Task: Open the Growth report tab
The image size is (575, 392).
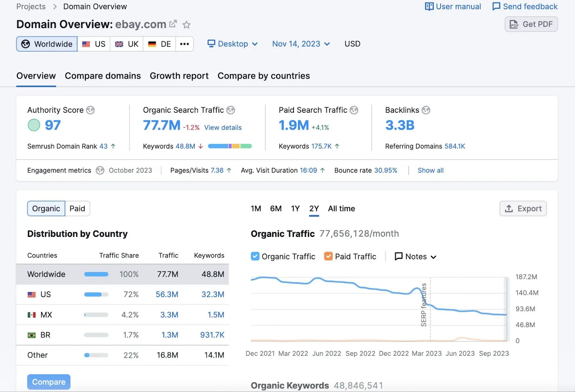Action: [179, 76]
